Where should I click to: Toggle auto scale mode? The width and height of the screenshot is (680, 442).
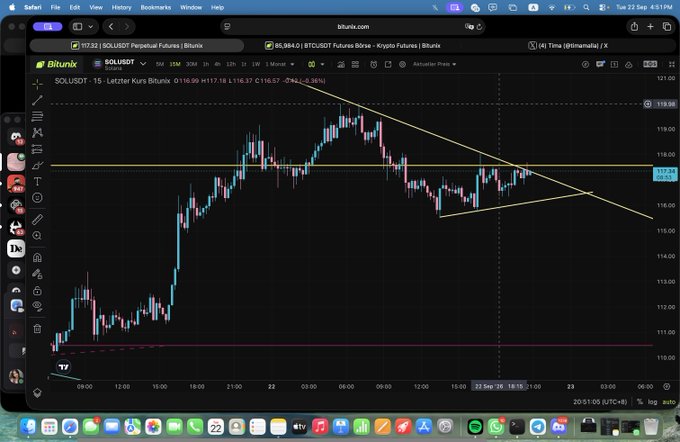click(668, 402)
